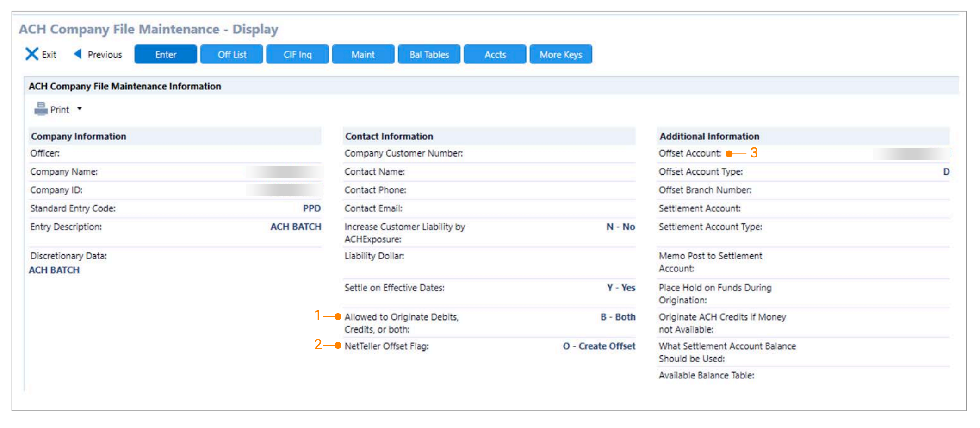This screenshot has height=428, width=980.
Task: Click the Company Name value field
Action: point(284,172)
